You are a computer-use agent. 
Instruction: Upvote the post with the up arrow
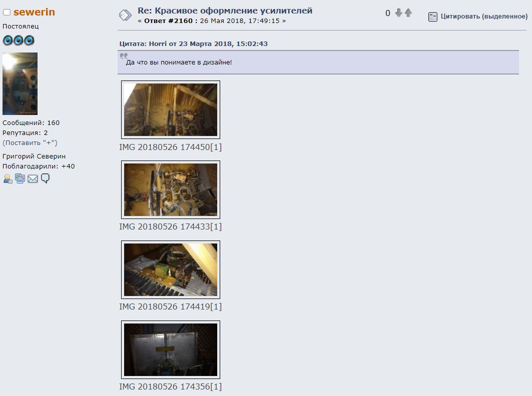click(408, 13)
